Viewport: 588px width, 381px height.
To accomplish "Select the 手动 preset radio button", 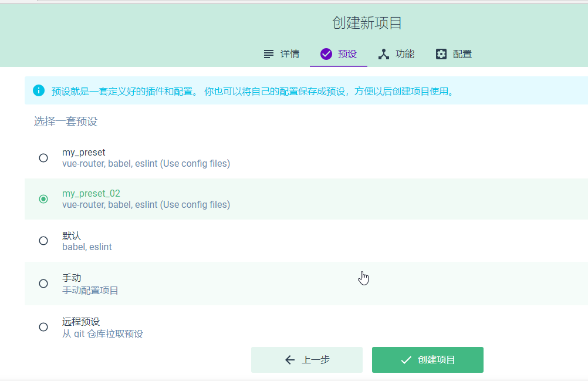I will click(43, 283).
